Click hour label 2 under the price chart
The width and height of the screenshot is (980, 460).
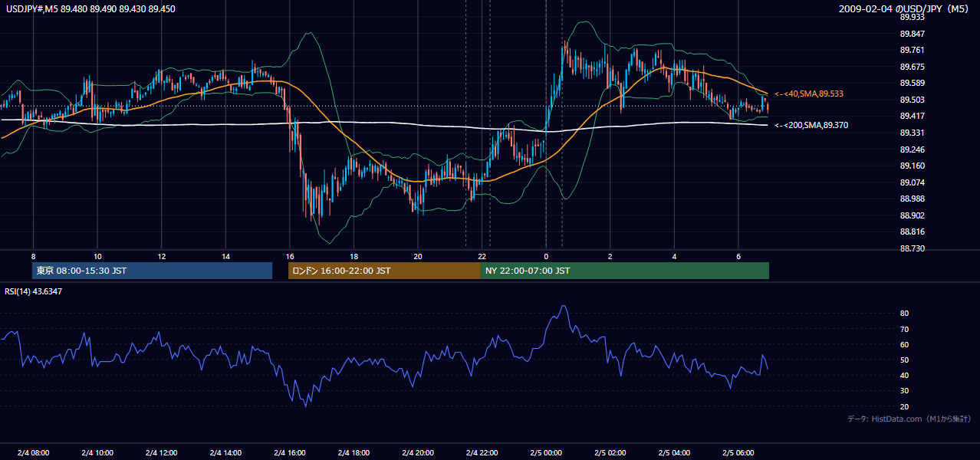point(610,256)
